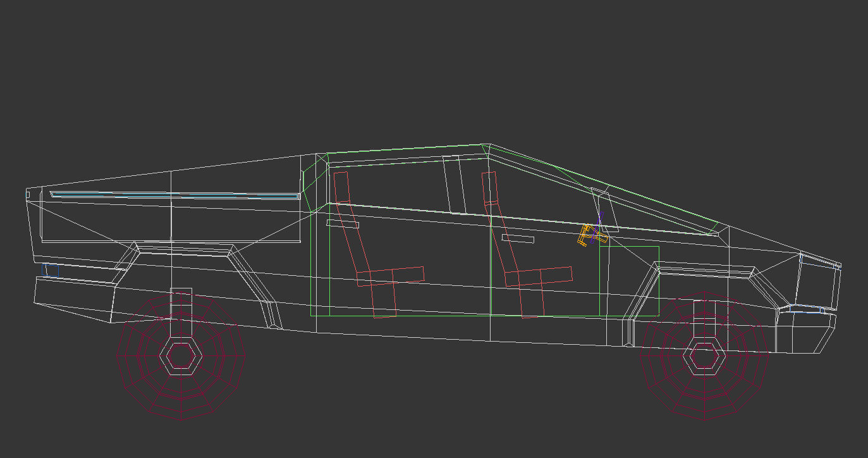Select the rear wheel's hexagonal hub

click(x=181, y=357)
